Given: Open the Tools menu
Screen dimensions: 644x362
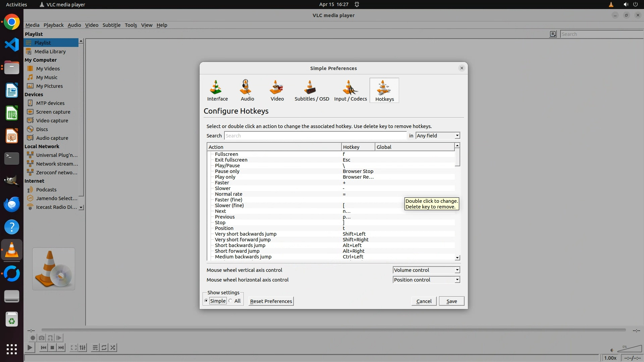Looking at the screenshot, I should [130, 25].
